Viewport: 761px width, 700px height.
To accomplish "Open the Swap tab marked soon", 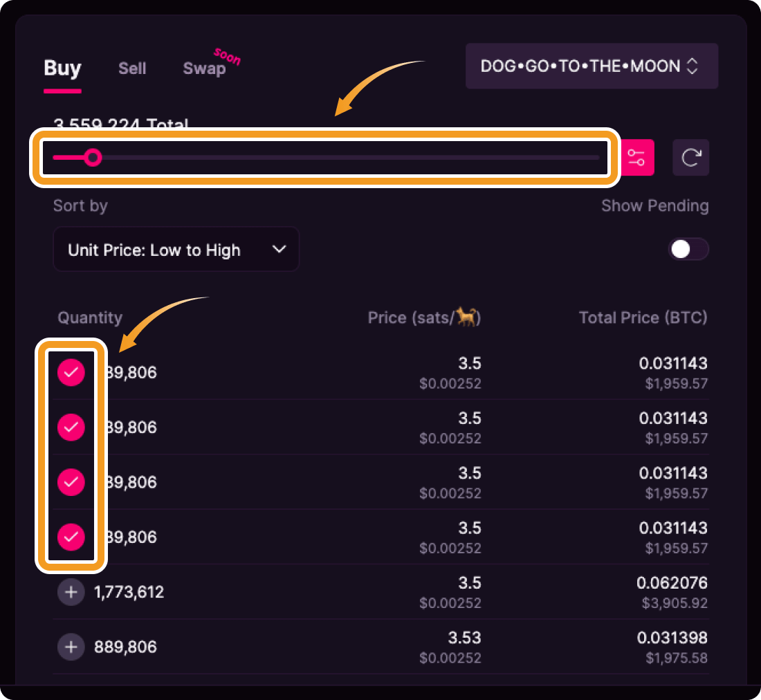I will 204,68.
